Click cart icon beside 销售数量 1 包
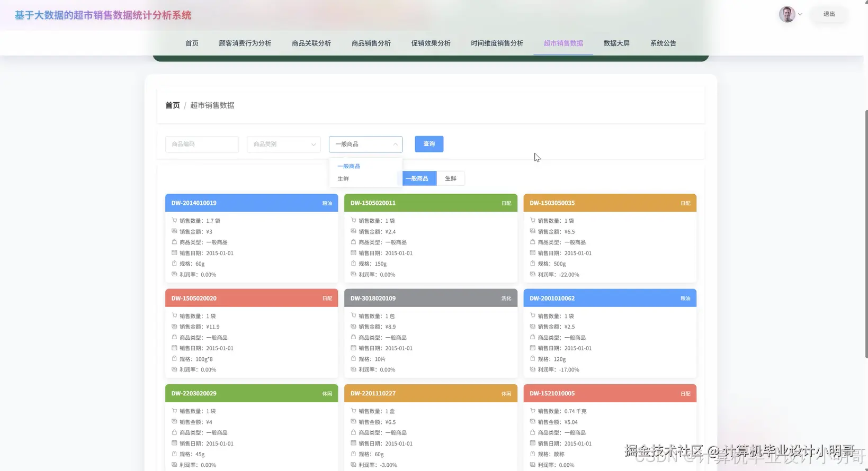This screenshot has height=471, width=868. click(x=353, y=315)
